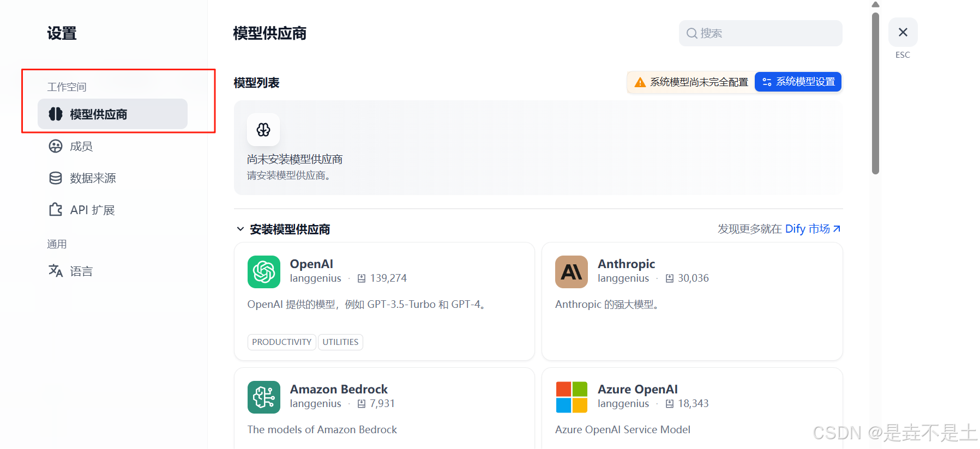980x449 pixels.
Task: Focus the 搜索 search field
Action: point(760,33)
